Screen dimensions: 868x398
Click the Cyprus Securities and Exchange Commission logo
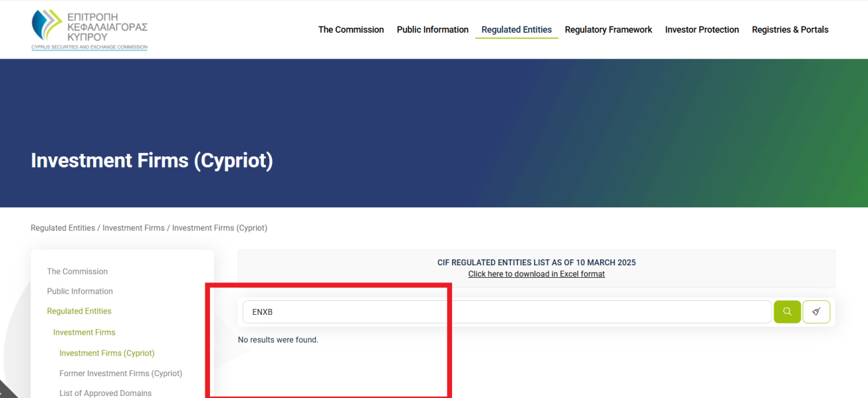(x=90, y=30)
